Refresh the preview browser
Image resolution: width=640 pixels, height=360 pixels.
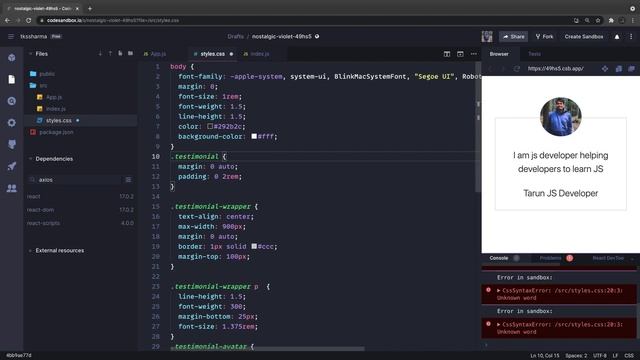(x=517, y=69)
